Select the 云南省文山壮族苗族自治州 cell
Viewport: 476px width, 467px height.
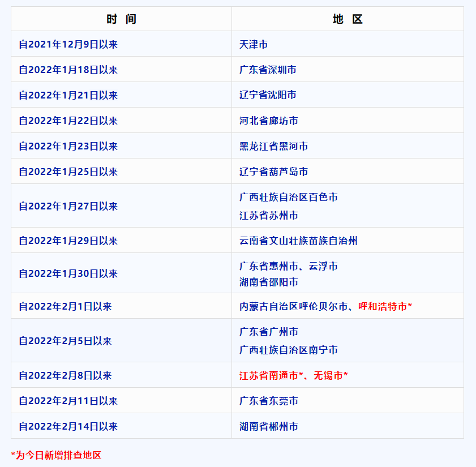pyautogui.click(x=348, y=241)
